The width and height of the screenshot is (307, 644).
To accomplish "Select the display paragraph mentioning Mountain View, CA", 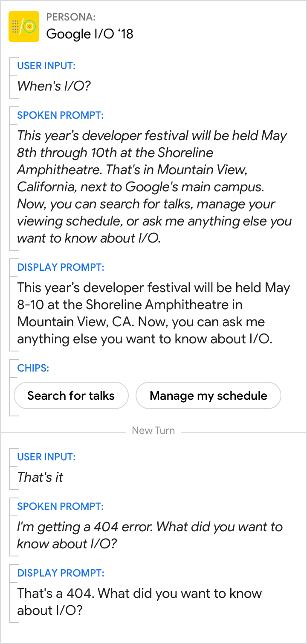I will pos(153,313).
